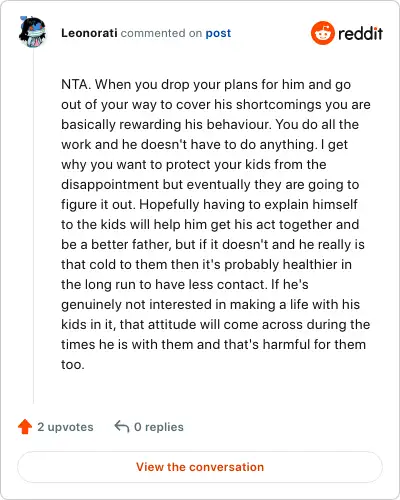
Task: Click the "0 replies" label
Action: pyautogui.click(x=159, y=427)
